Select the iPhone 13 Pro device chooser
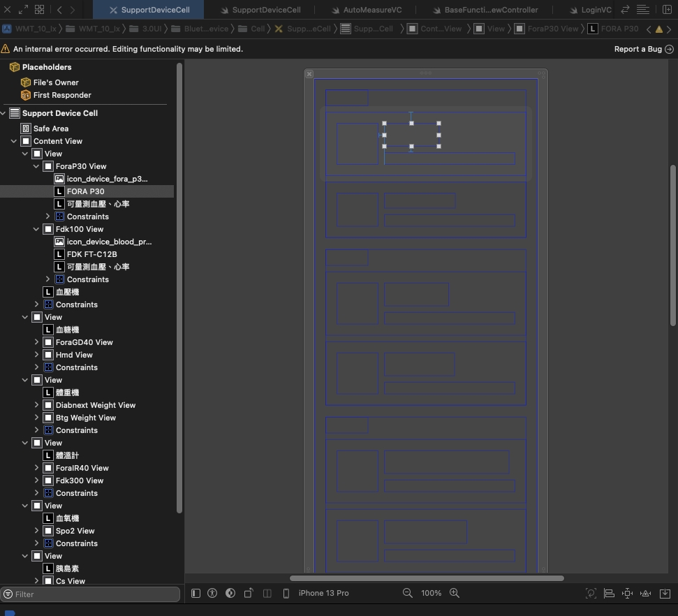 [323, 593]
